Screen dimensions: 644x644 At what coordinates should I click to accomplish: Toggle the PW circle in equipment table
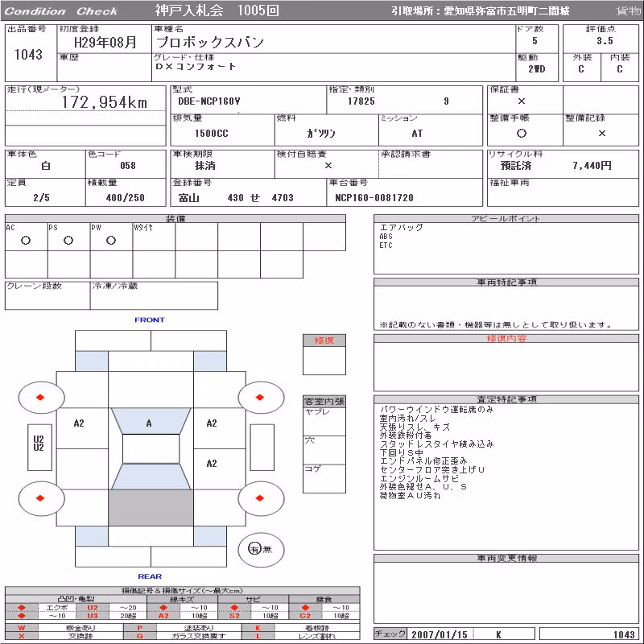111,241
